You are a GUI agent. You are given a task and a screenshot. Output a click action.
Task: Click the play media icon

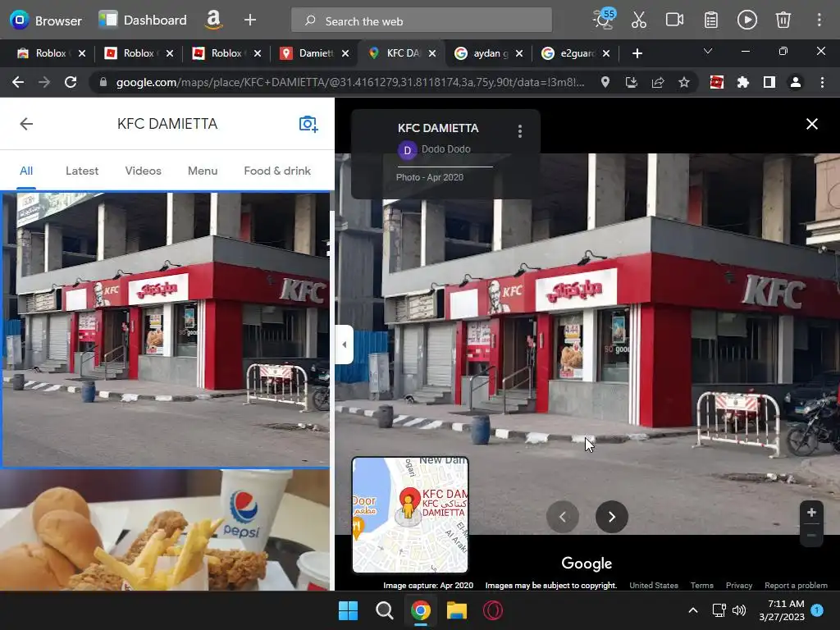click(746, 21)
